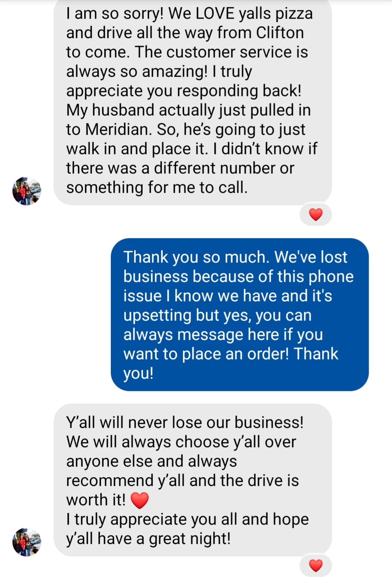Screen dimensions: 392x579
Task: Click the word 'phone' in the blue message
Action: point(331,277)
